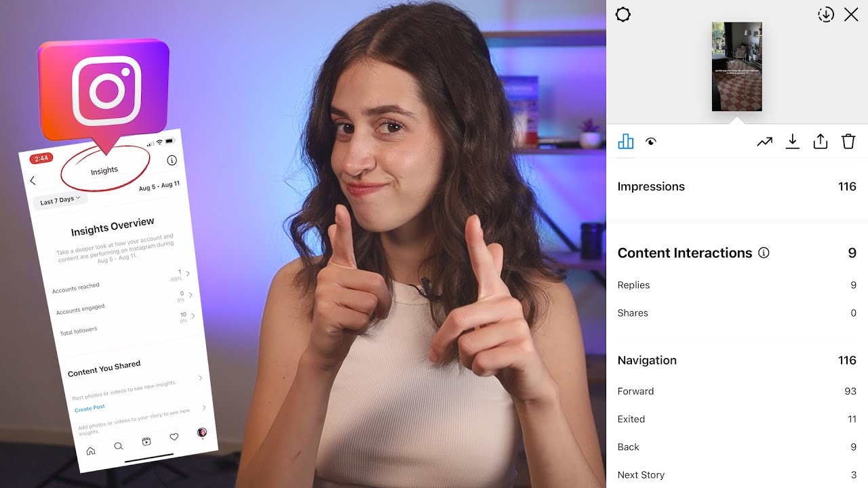868x488 pixels.
Task: Open the Last 7 Days dropdown
Action: (x=60, y=201)
